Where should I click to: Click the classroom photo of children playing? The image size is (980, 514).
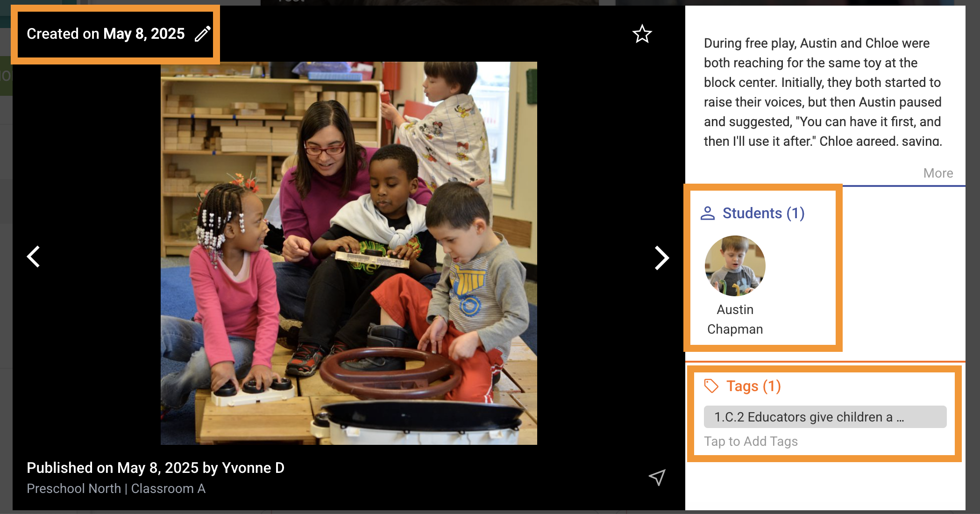point(349,253)
